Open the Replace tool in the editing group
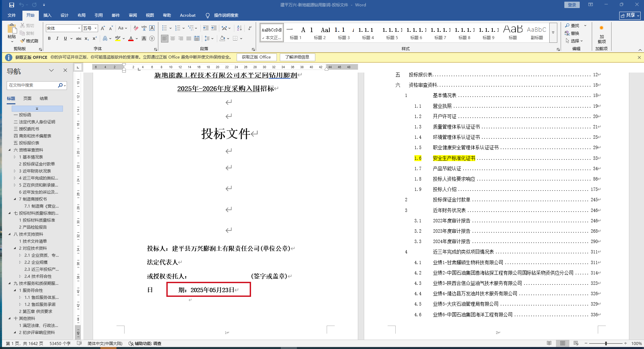This screenshot has height=349, width=644. pyautogui.click(x=572, y=33)
